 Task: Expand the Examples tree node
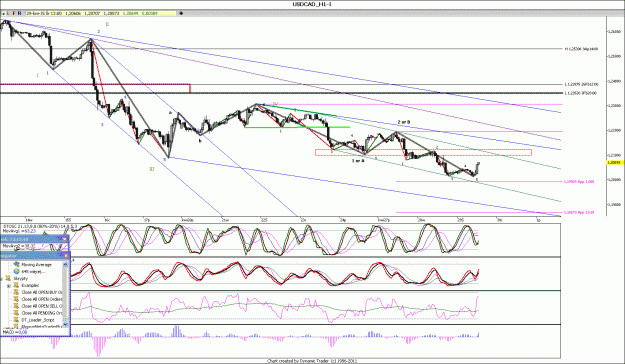[9, 286]
